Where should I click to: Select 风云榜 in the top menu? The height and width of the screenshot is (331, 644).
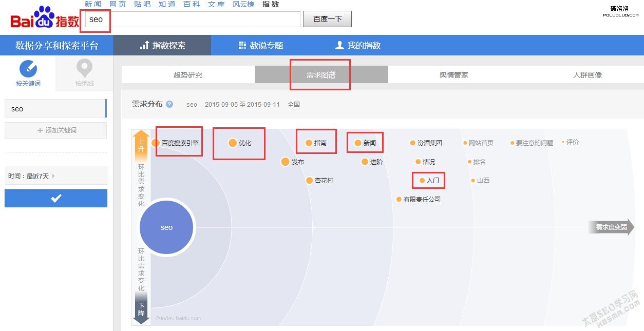coord(243,4)
